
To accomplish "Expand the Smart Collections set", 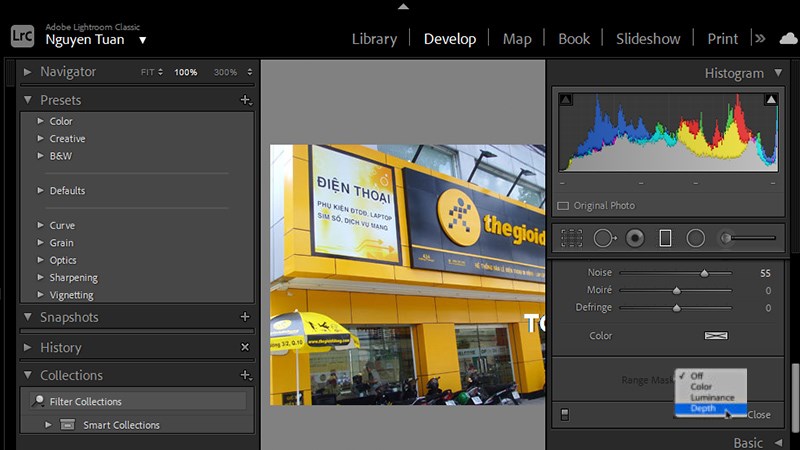I will click(x=48, y=424).
